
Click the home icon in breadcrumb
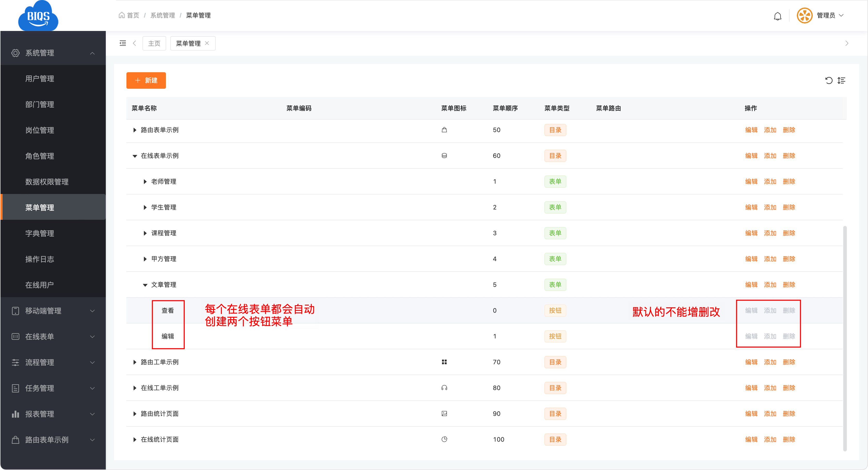122,15
